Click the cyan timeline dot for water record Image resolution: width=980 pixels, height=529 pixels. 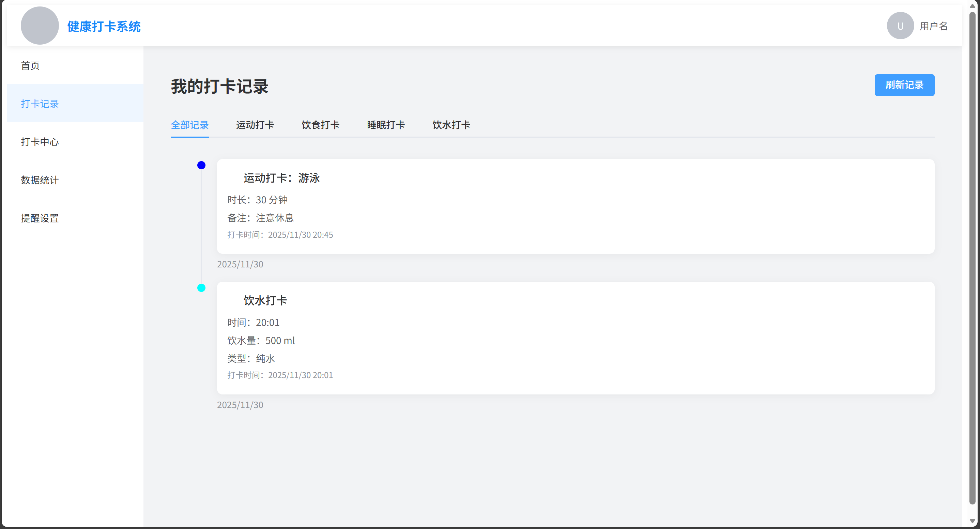201,288
